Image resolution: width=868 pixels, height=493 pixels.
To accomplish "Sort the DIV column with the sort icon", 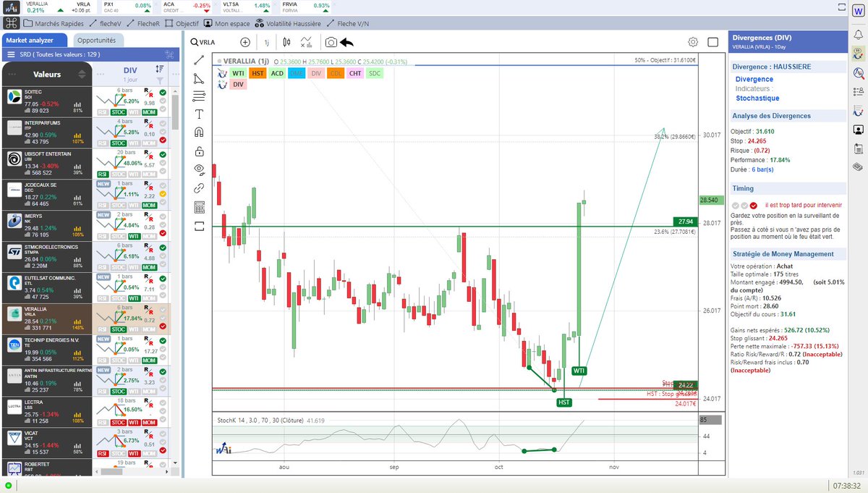I will coord(159,69).
